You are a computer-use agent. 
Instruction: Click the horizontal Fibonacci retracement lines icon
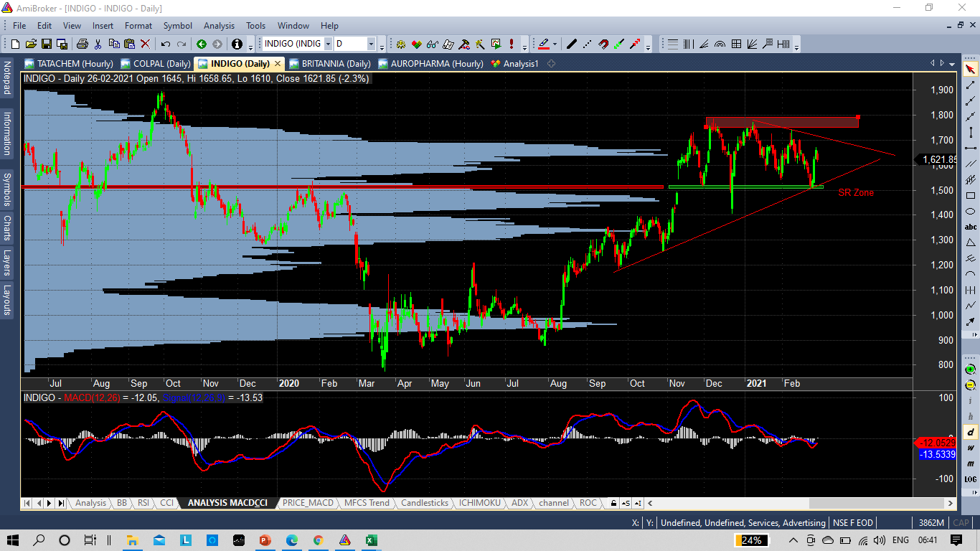[x=673, y=44]
